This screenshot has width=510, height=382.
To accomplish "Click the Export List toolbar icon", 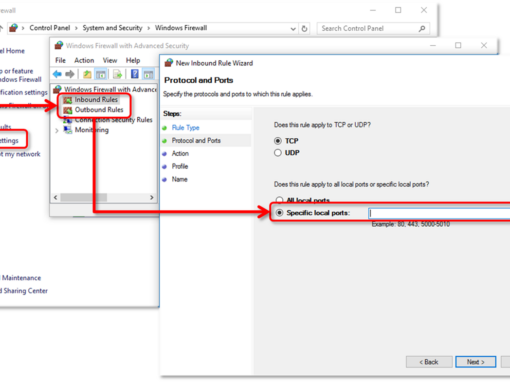I will (x=117, y=74).
